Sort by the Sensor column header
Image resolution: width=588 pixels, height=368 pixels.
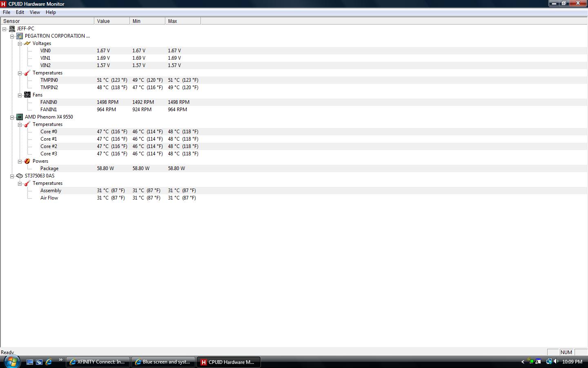47,21
